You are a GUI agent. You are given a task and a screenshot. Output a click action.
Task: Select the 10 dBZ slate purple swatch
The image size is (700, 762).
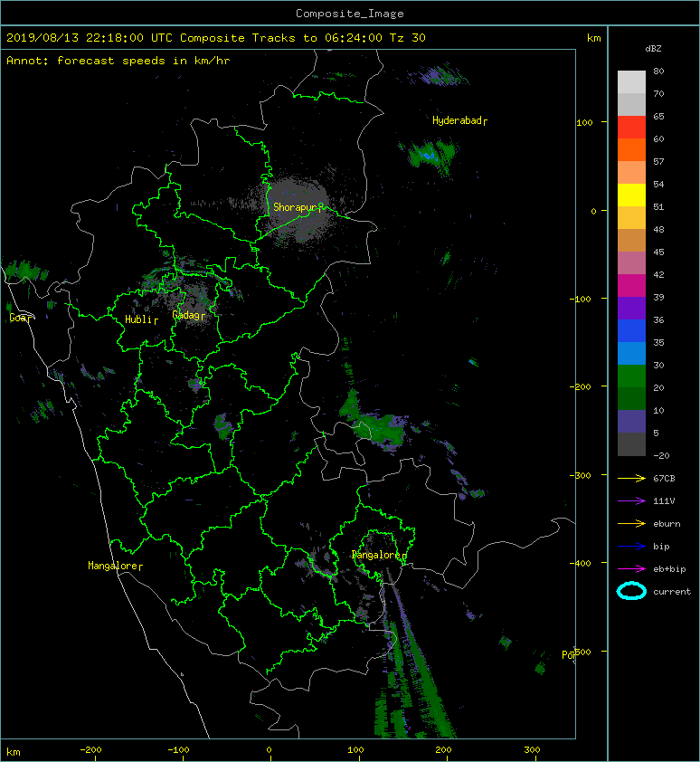click(x=631, y=421)
